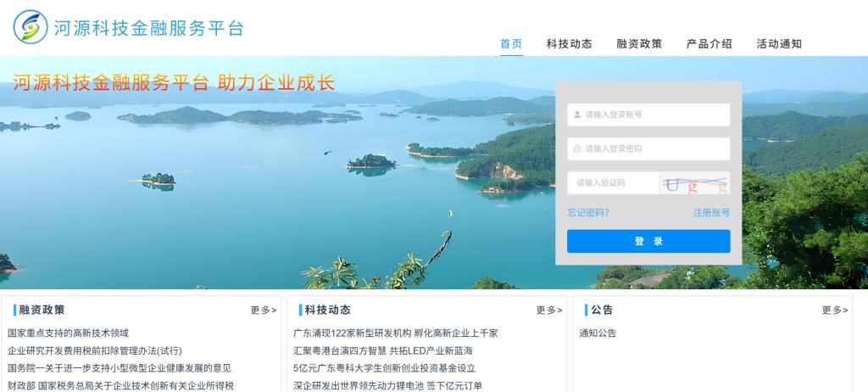This screenshot has width=868, height=392.
Task: Go to 融资政策 in top menu
Action: [x=639, y=44]
